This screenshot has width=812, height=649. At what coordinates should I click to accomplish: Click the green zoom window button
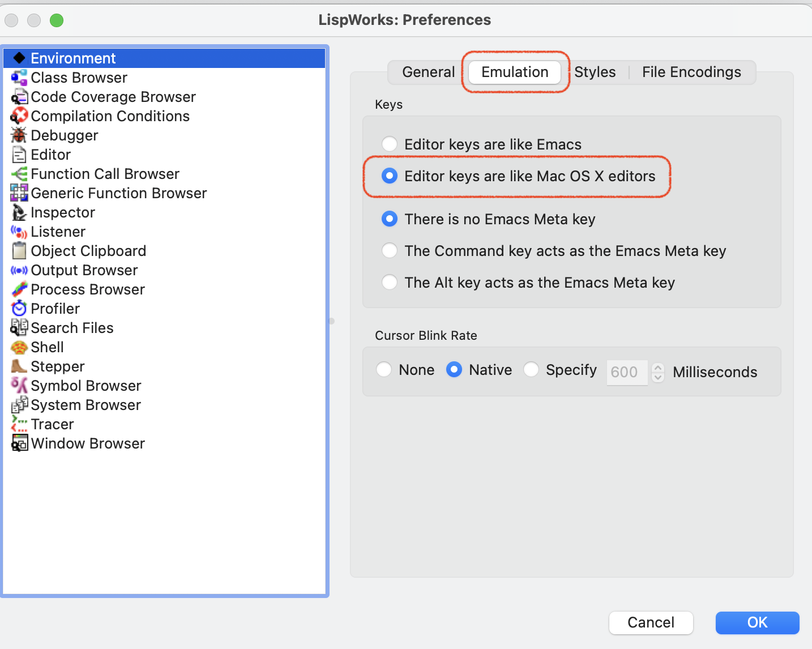(57, 20)
